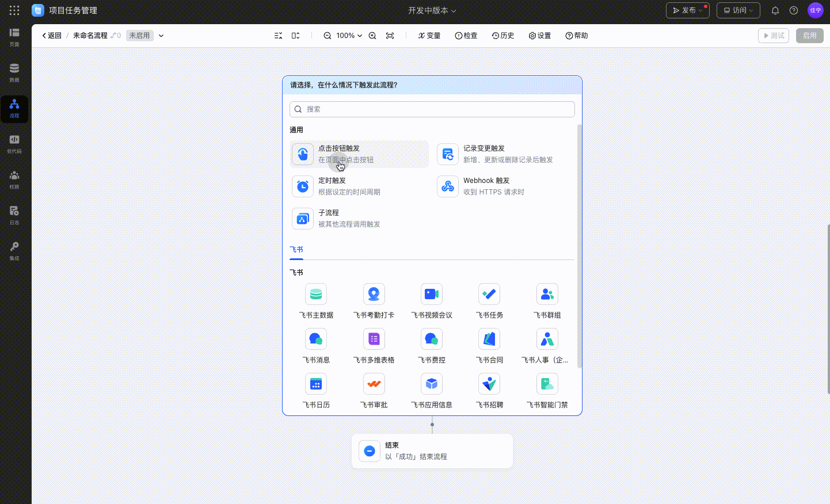This screenshot has width=830, height=504.
Task: Open 检查 from toolbar
Action: tap(466, 36)
